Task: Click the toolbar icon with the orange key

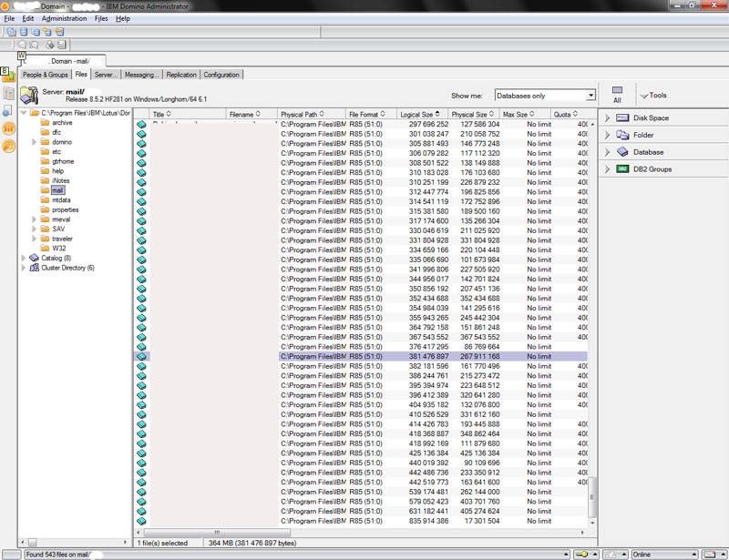Action: click(59, 32)
